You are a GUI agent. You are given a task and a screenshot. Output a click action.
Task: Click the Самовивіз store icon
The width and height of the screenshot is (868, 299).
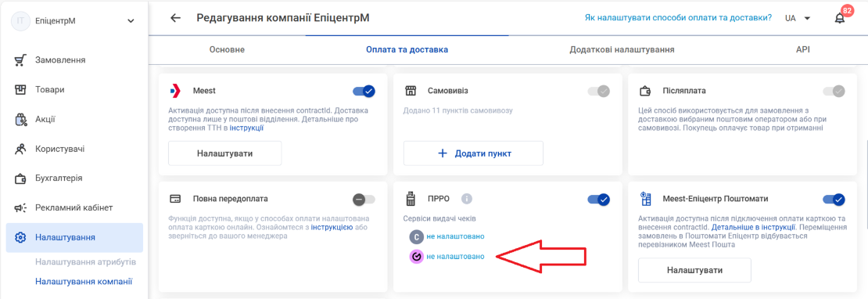click(x=411, y=90)
